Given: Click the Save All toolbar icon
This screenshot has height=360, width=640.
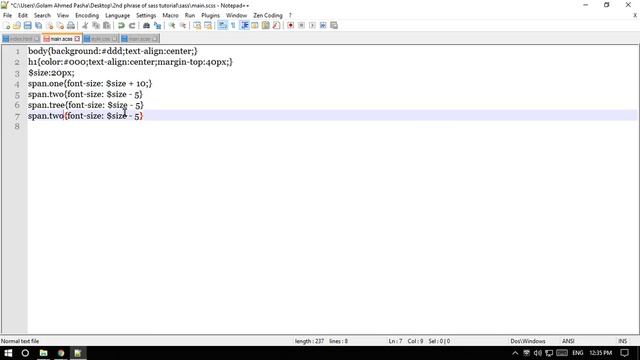Looking at the screenshot, I should (38, 25).
